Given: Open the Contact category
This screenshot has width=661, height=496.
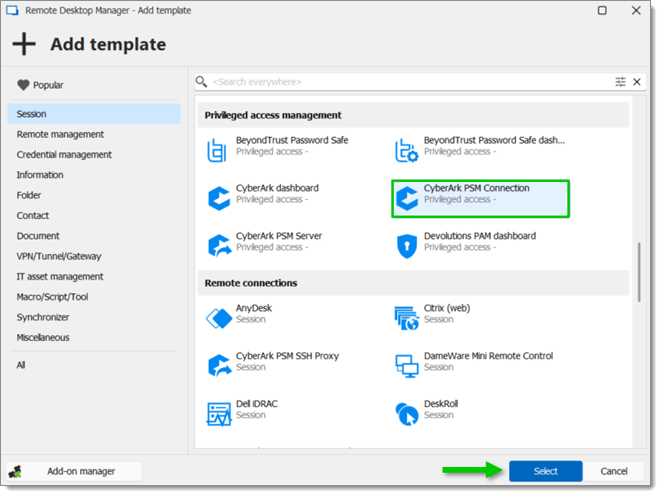Looking at the screenshot, I should (x=94, y=215).
